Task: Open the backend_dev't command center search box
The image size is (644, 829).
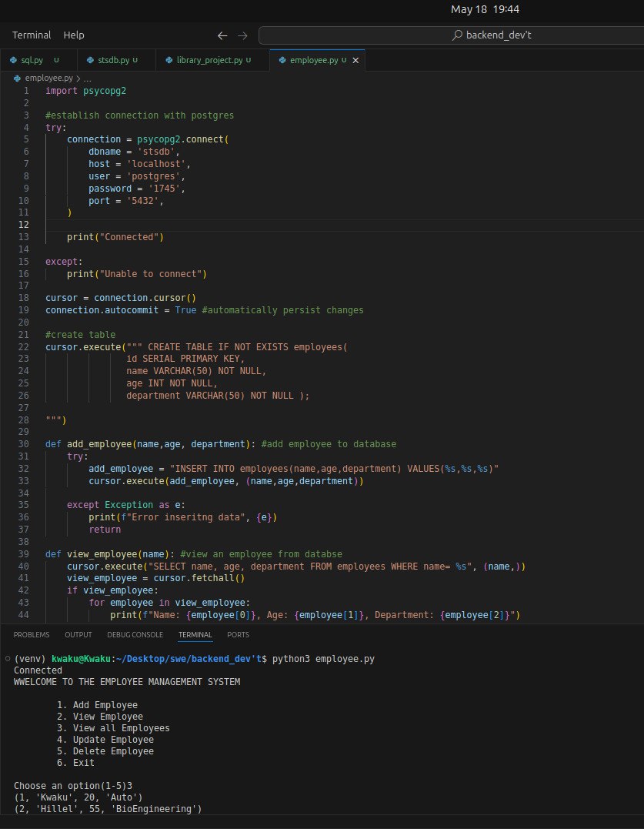Action: [x=451, y=35]
